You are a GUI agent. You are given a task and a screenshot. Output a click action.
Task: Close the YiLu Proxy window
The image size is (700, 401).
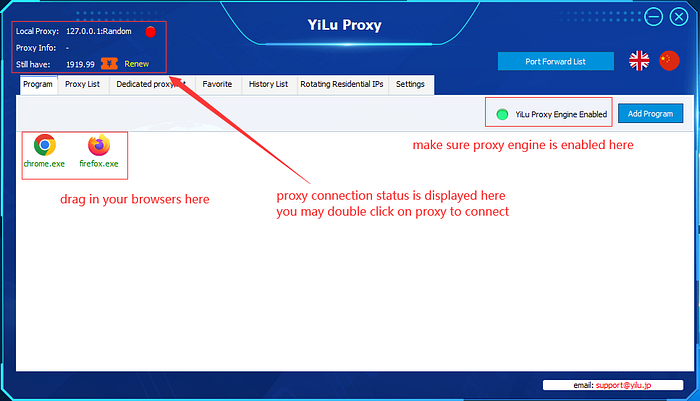pos(679,17)
